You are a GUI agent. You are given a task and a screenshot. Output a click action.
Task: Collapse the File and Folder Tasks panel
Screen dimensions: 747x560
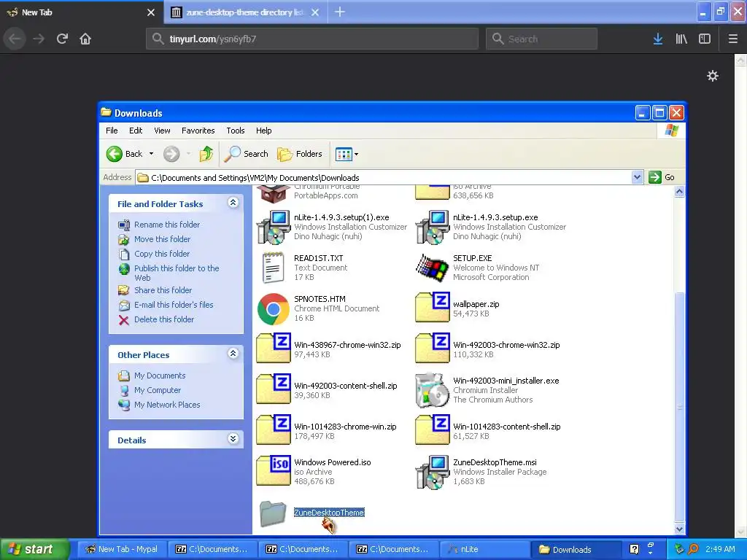point(233,203)
